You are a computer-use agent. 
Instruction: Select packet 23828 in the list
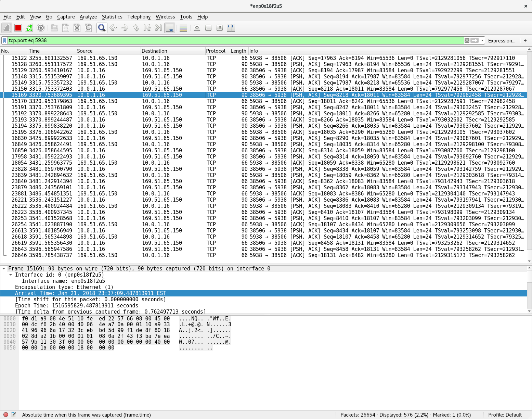[x=263, y=169]
